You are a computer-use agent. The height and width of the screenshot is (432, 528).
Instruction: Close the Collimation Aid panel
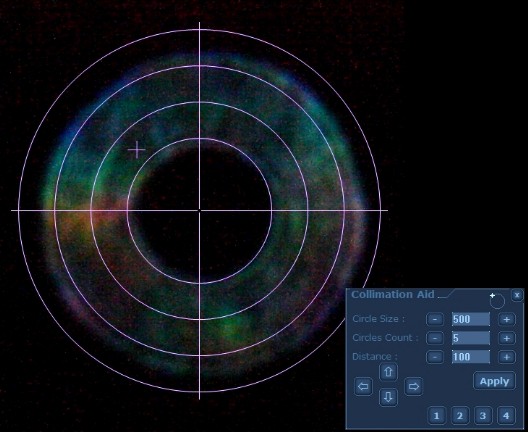(x=517, y=295)
